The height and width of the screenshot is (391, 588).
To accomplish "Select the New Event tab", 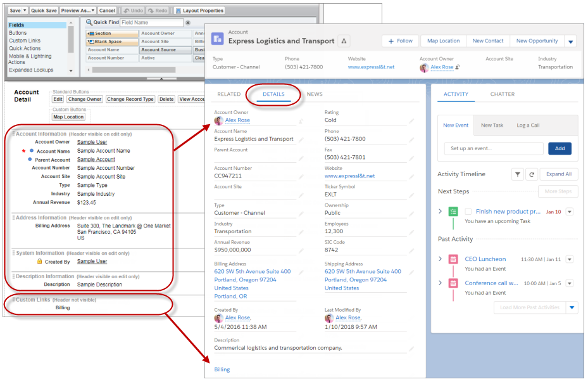I will point(456,125).
